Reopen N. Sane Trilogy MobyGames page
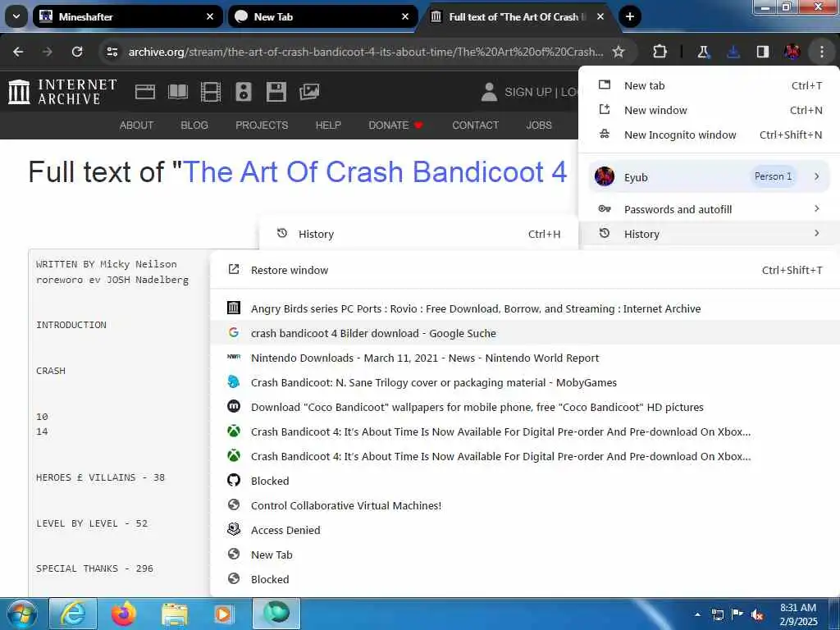Screen dimensions: 840x630 coord(525,382)
